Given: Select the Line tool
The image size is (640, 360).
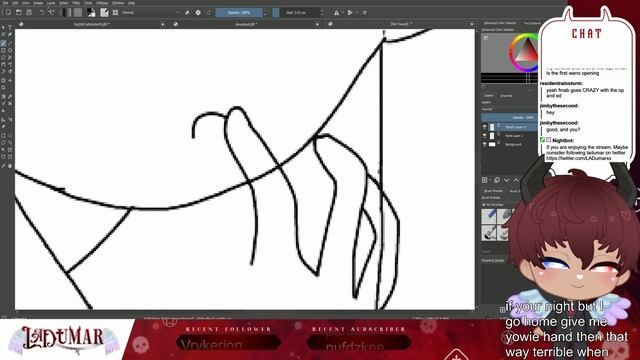Looking at the screenshot, I should tap(10, 43).
